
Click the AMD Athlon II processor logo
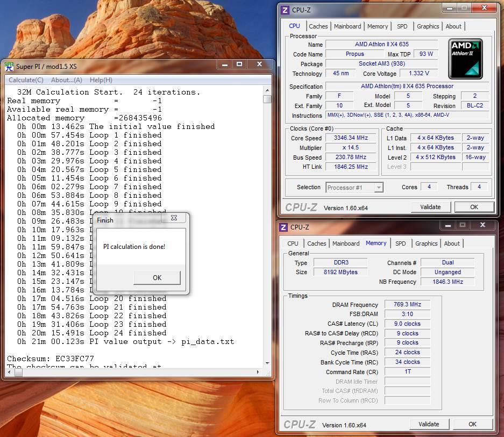tap(465, 59)
